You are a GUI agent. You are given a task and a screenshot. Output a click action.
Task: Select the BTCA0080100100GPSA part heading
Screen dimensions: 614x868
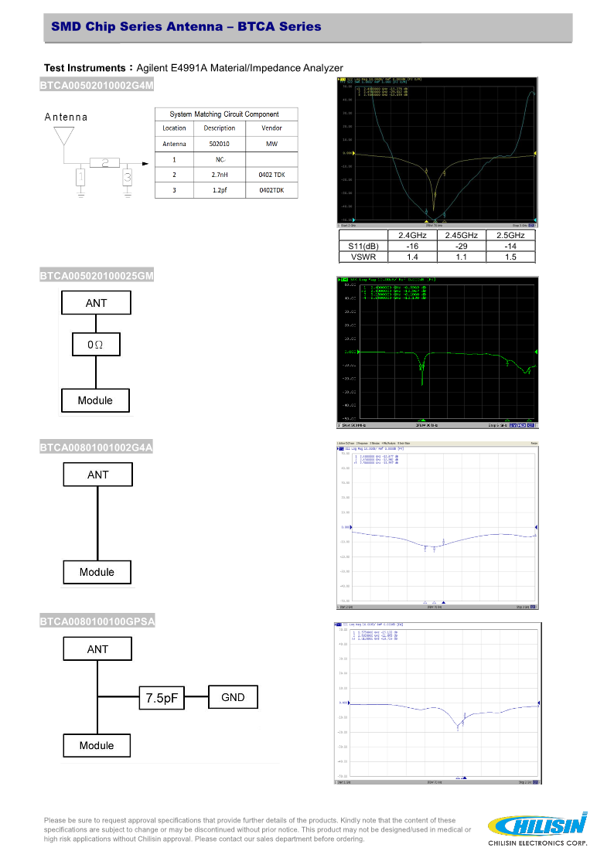click(97, 621)
